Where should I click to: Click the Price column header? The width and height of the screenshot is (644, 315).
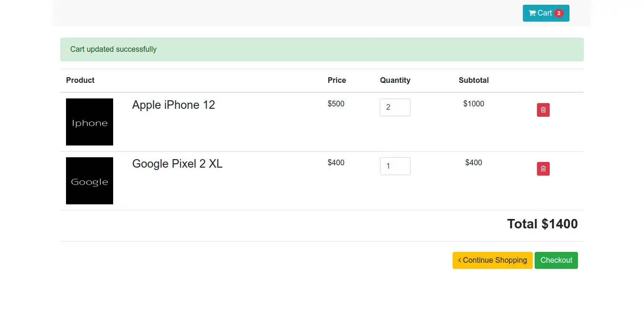[337, 81]
